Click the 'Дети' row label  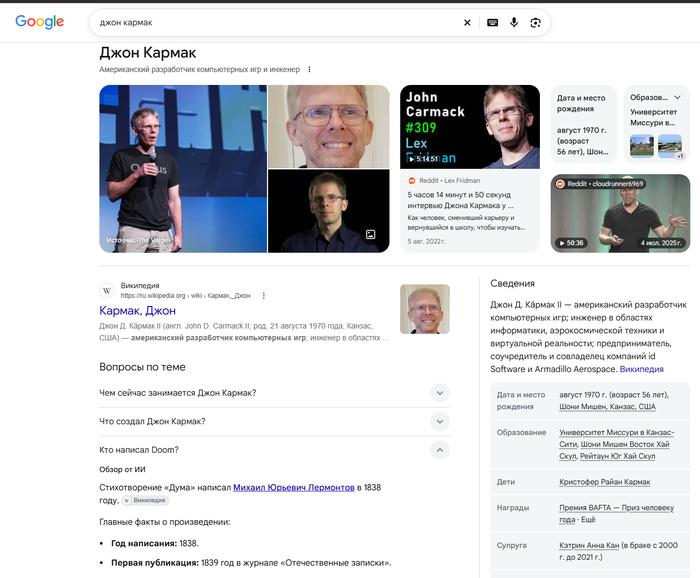coord(506,482)
